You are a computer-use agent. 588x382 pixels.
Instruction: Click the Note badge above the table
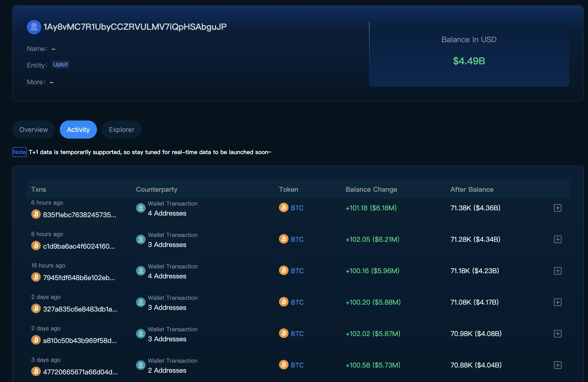19,152
